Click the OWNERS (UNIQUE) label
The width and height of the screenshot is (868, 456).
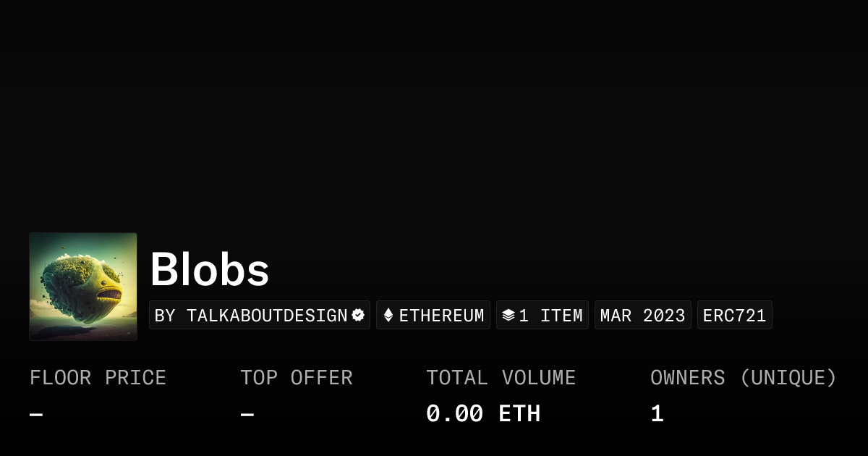[743, 378]
